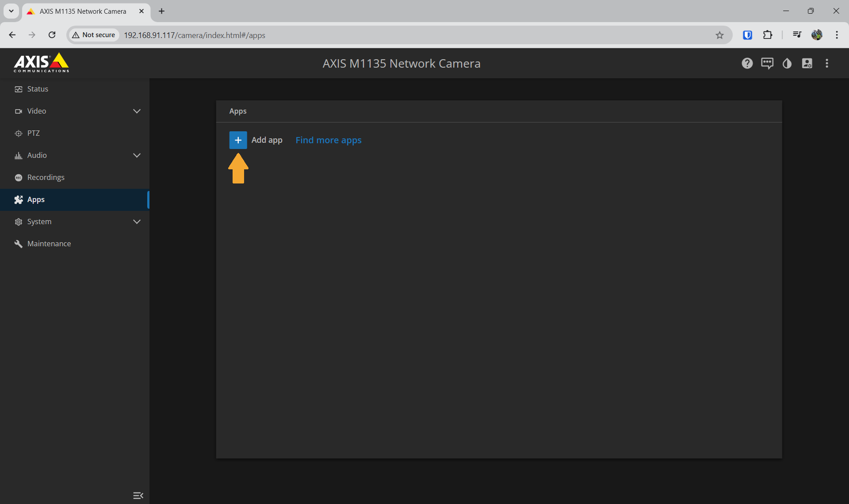Open the tab search dropdown

tap(11, 11)
